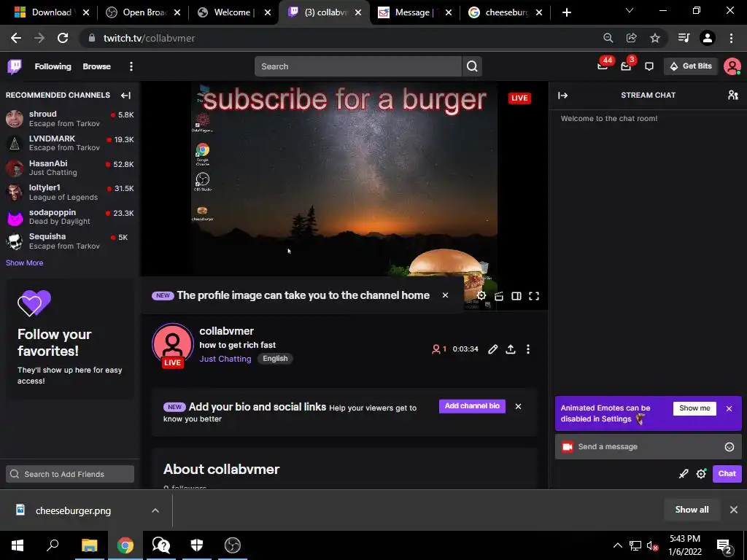Open the Chrome zoom magnifier icon
Screen dimensions: 747x560
608,38
